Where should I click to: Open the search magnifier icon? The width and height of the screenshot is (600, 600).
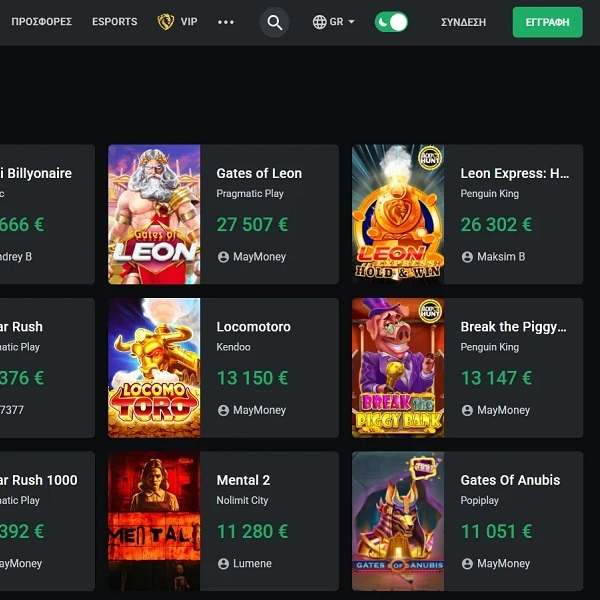pos(274,22)
